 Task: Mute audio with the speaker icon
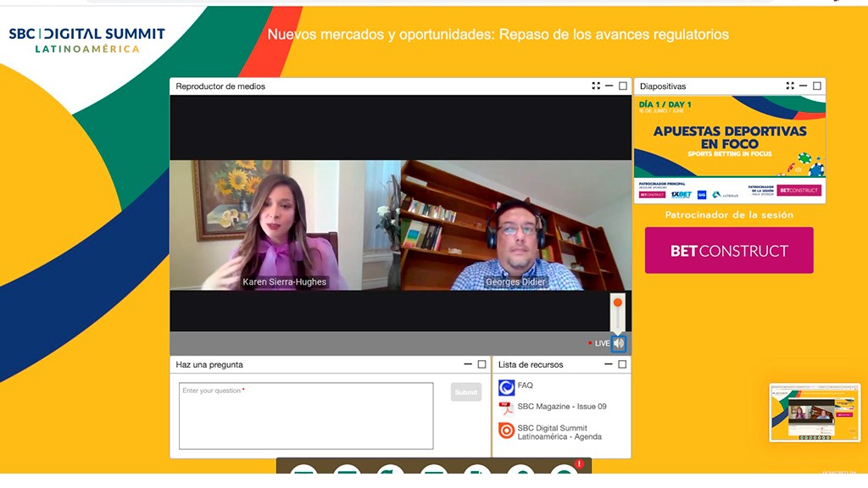click(619, 343)
